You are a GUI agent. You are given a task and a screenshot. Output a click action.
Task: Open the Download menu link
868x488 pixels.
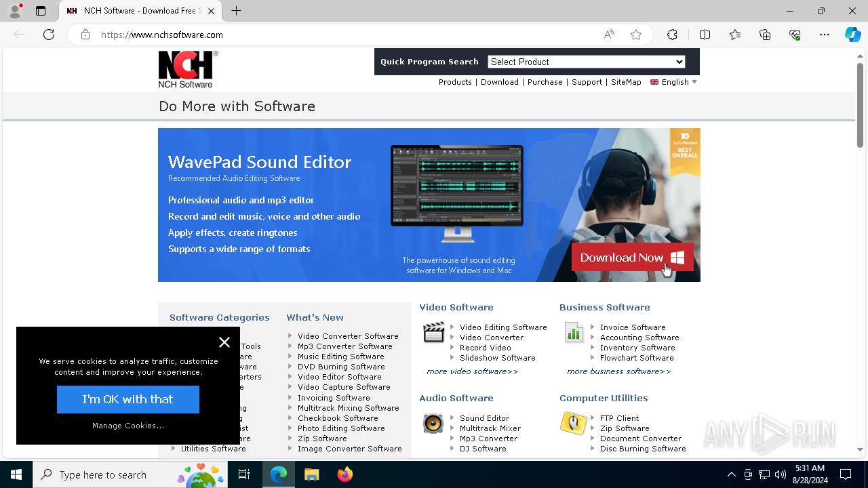click(x=500, y=82)
